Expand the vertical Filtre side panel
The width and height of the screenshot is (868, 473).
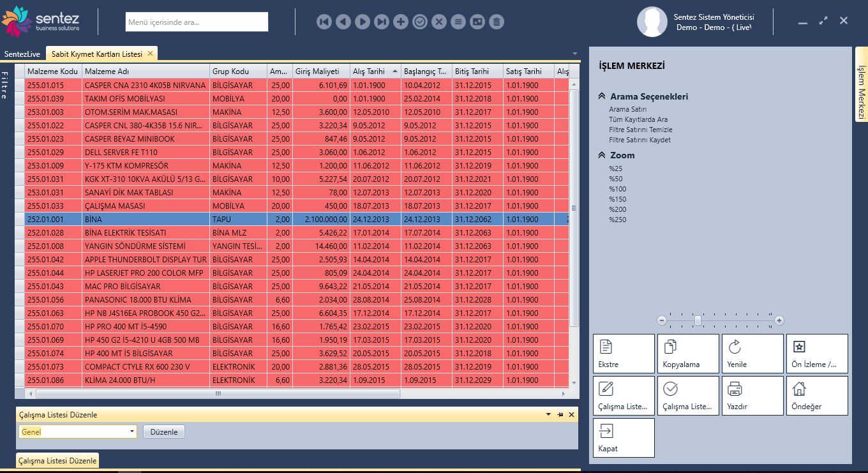click(4, 85)
